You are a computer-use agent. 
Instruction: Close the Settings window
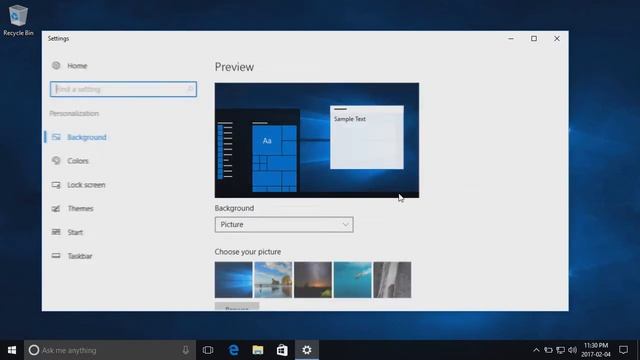point(557,38)
